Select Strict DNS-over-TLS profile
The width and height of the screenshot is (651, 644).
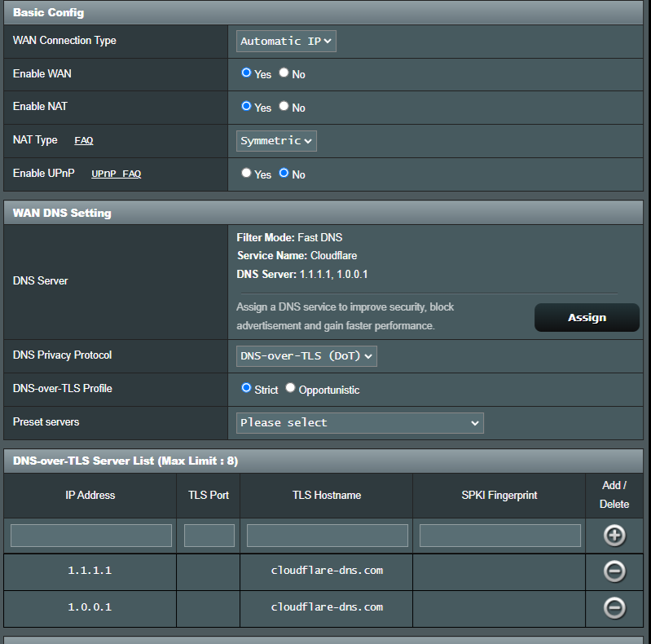coord(246,388)
